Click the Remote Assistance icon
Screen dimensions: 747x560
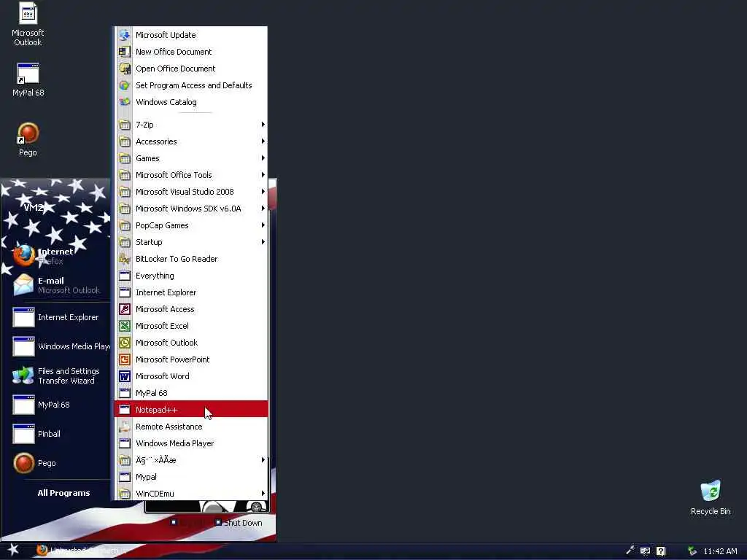[124, 427]
